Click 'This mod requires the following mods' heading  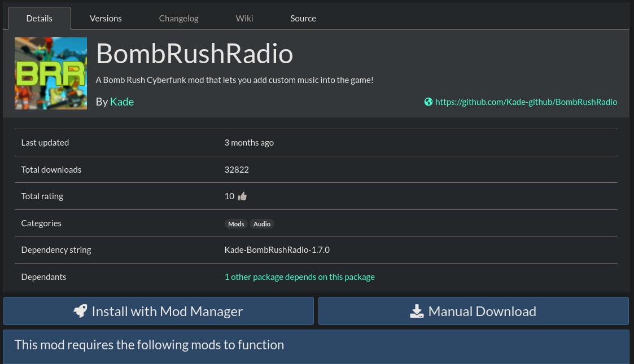point(149,345)
